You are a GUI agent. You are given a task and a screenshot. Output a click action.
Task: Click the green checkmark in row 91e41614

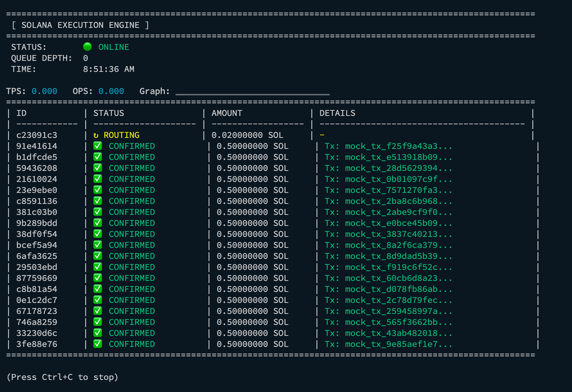coord(98,146)
